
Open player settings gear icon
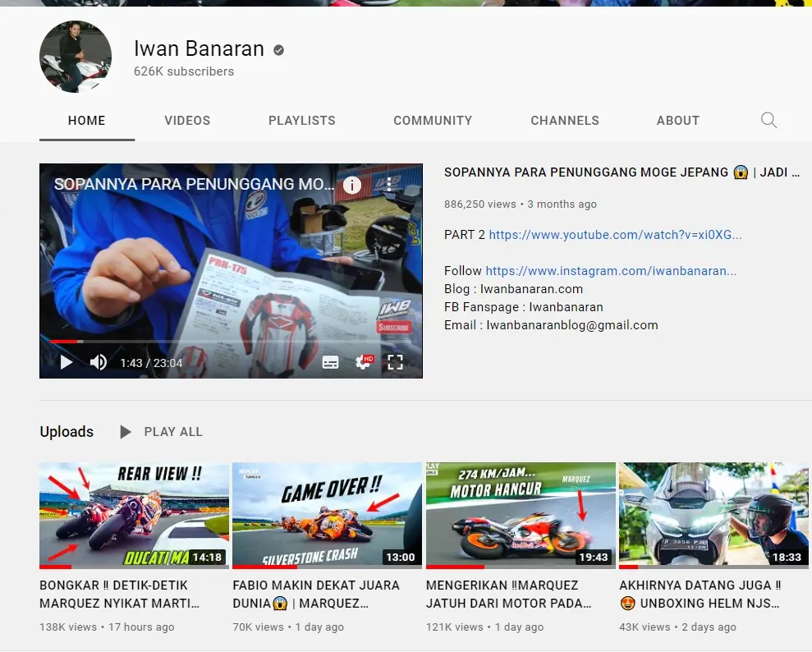point(364,362)
